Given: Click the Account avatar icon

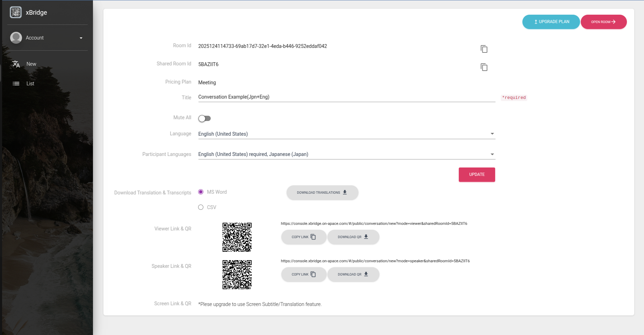Looking at the screenshot, I should [16, 38].
